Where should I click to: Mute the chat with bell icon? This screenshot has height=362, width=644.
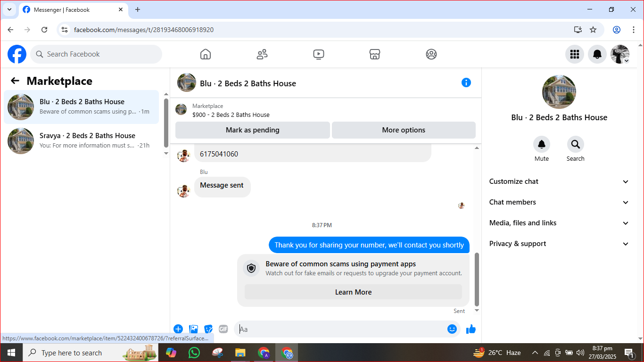click(x=542, y=144)
